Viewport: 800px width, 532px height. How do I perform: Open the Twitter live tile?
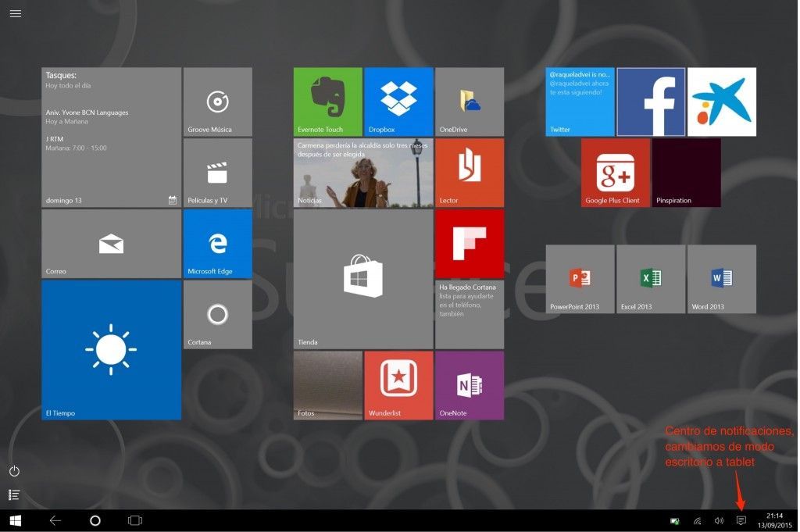pyautogui.click(x=580, y=102)
